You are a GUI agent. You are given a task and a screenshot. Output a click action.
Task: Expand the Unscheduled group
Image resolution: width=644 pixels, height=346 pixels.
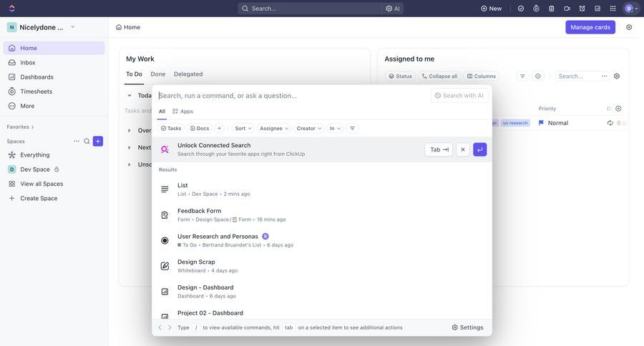pos(130,164)
